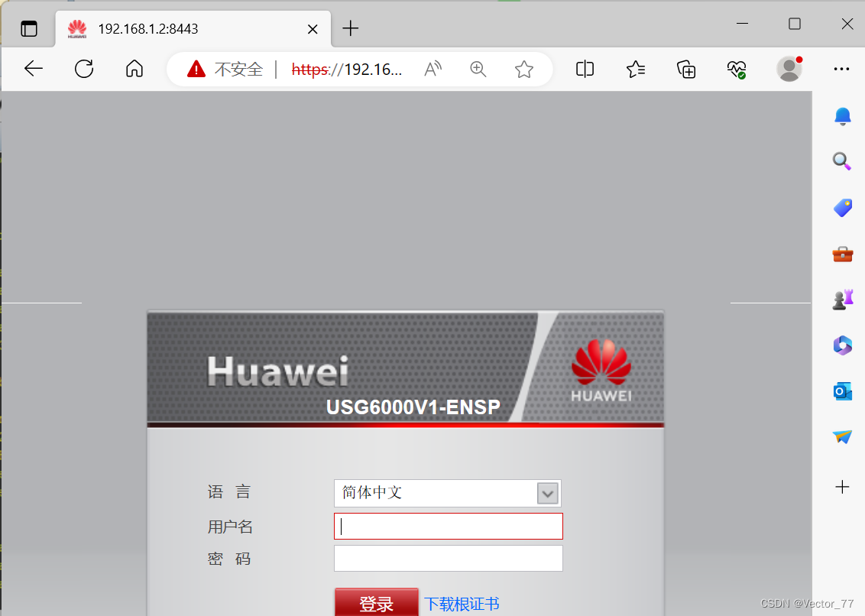Refresh the current page
Screen dimensions: 865x616
84,69
